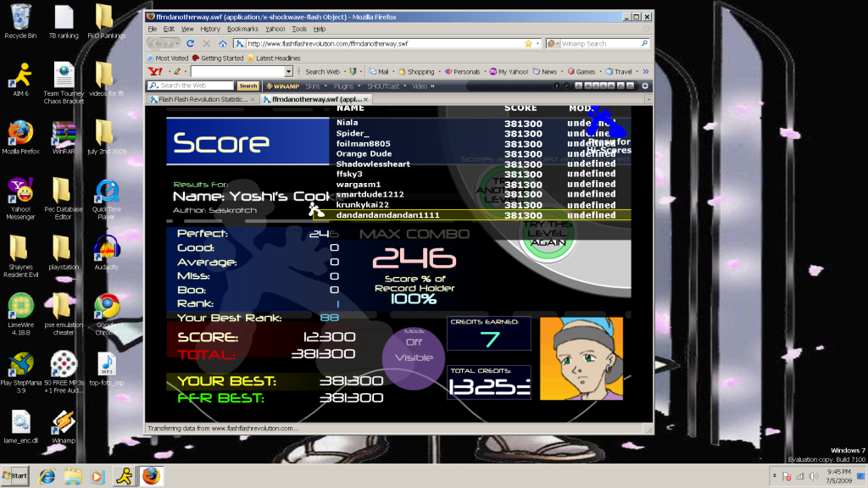Open Internet Explorer from the taskbar
This screenshot has height=488, width=868.
[x=47, y=475]
